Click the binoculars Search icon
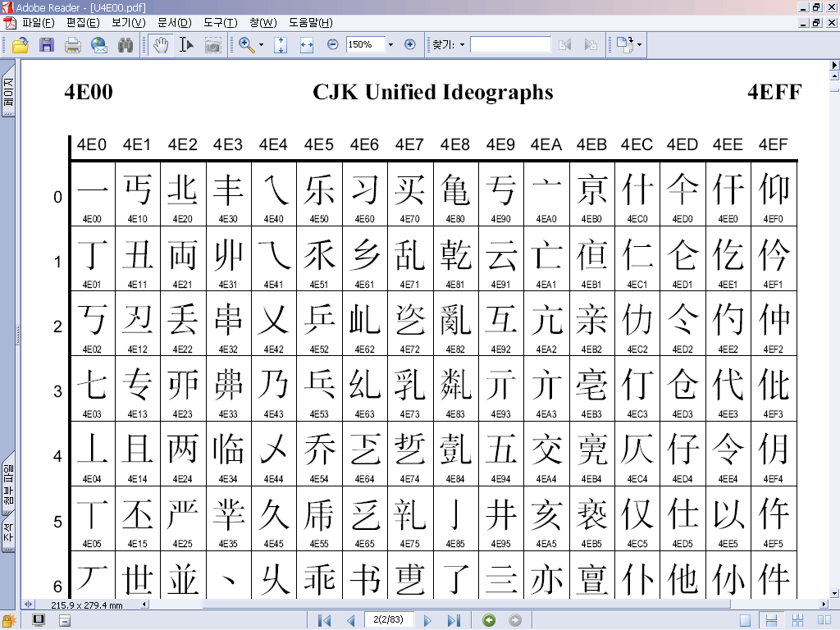The width and height of the screenshot is (840, 630). pos(126,45)
